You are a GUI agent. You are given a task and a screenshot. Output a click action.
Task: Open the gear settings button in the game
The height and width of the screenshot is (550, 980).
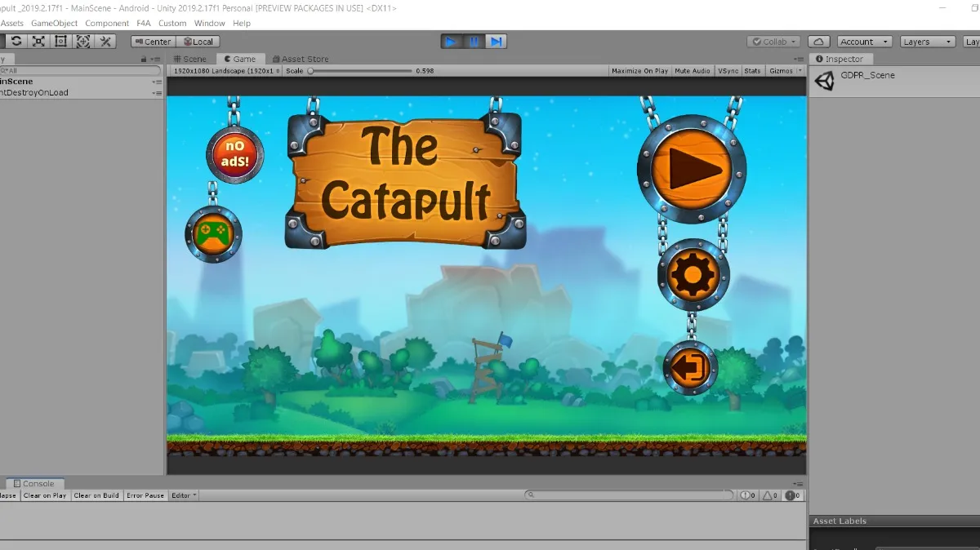[x=693, y=275]
